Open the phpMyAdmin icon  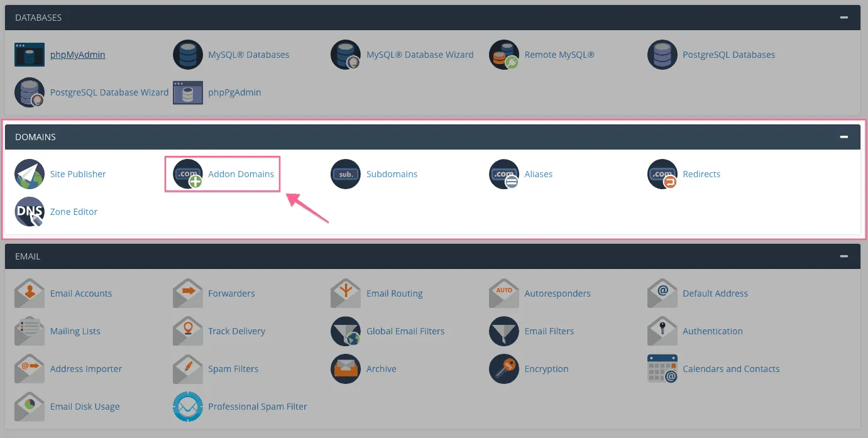pos(30,55)
